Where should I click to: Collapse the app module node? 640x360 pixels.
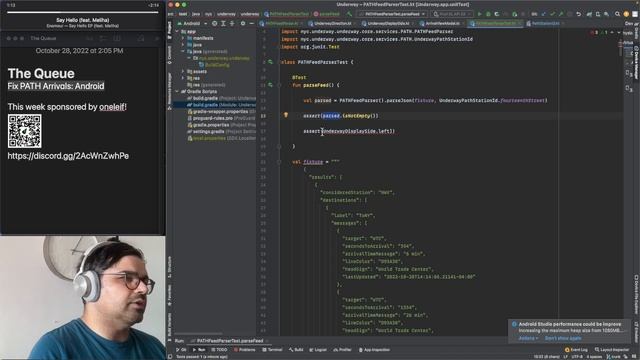click(178, 31)
